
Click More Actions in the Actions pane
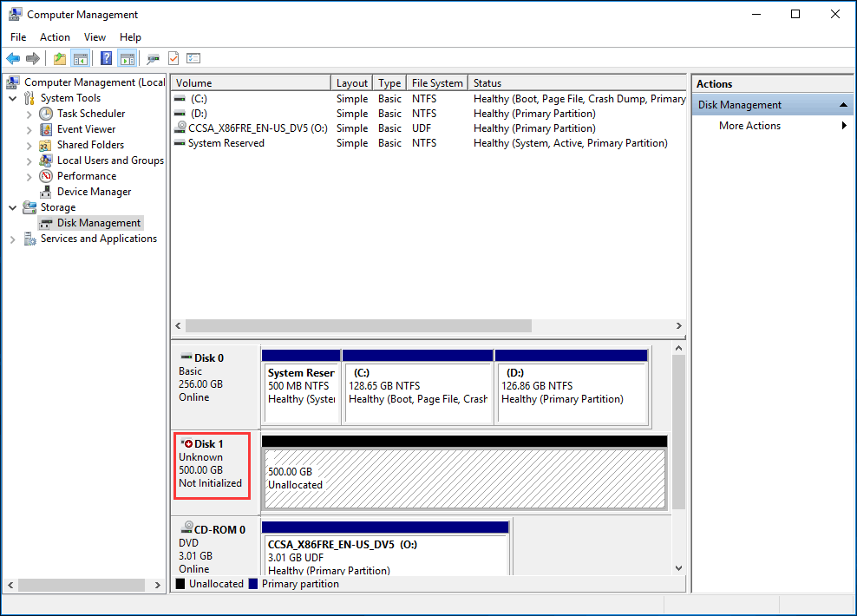pos(749,126)
